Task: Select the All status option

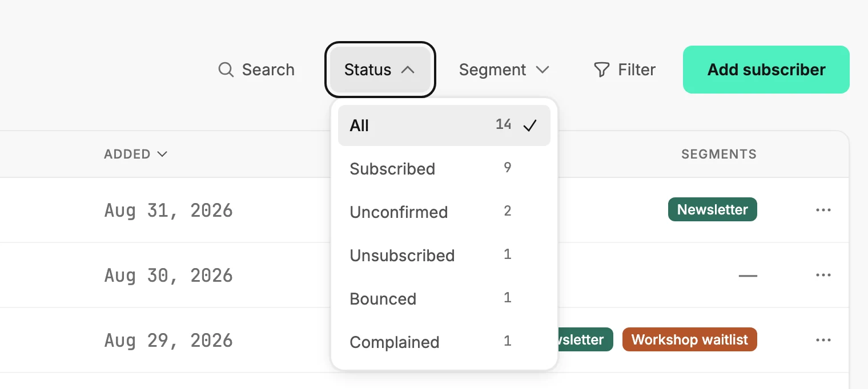Action: tap(444, 125)
